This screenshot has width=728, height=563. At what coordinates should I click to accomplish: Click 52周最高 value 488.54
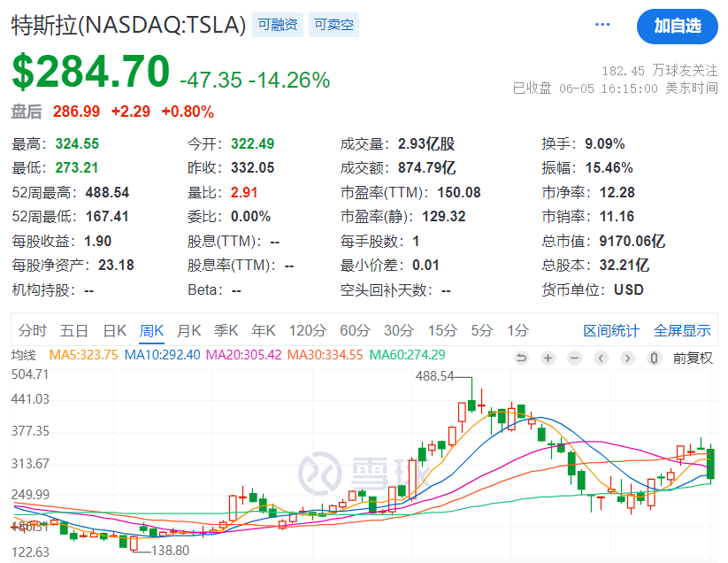(x=107, y=193)
